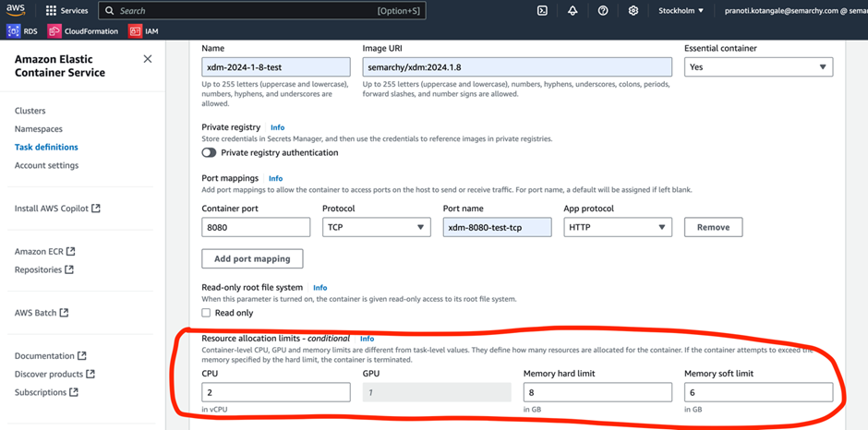Open the help question mark icon
The height and width of the screenshot is (430, 868).
point(603,10)
